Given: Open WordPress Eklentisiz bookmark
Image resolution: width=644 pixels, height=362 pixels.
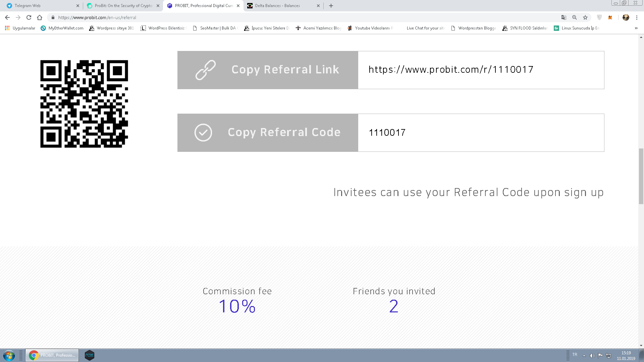Looking at the screenshot, I should pyautogui.click(x=164, y=28).
